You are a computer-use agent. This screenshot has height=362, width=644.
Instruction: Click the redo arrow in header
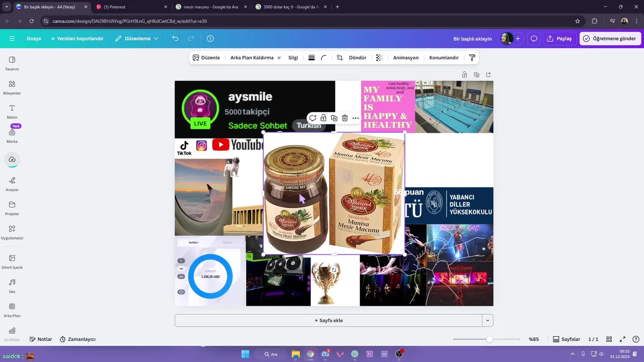[x=191, y=39]
